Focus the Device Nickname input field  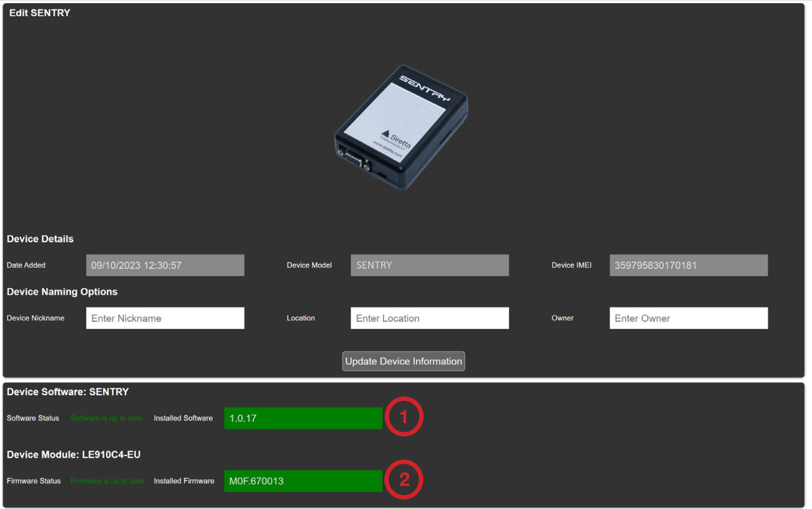pos(165,318)
